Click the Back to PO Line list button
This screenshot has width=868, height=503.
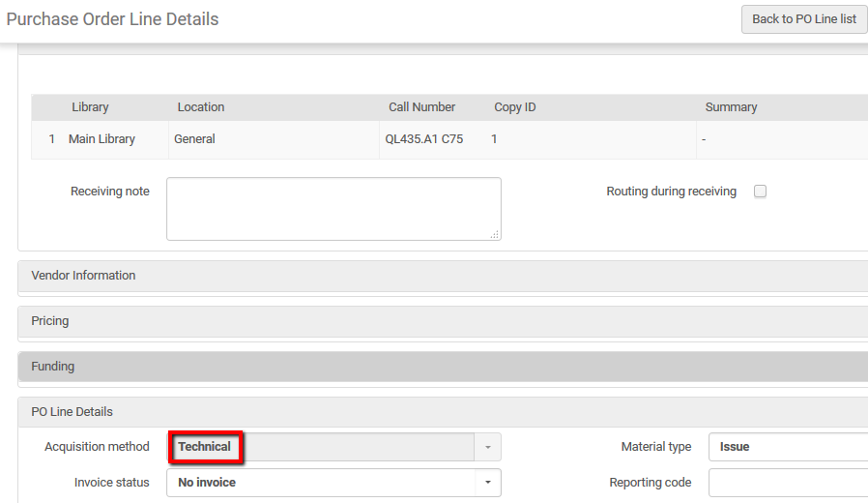tap(803, 19)
